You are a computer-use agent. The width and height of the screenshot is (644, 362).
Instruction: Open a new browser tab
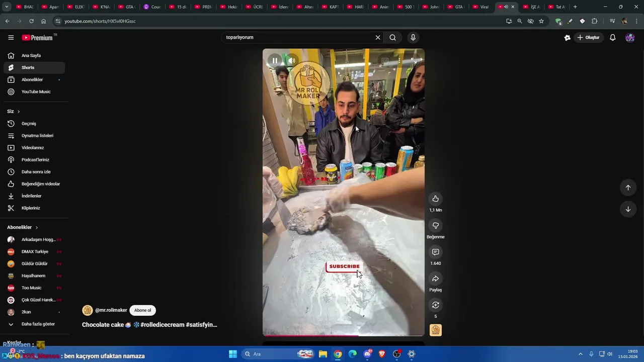tap(575, 7)
